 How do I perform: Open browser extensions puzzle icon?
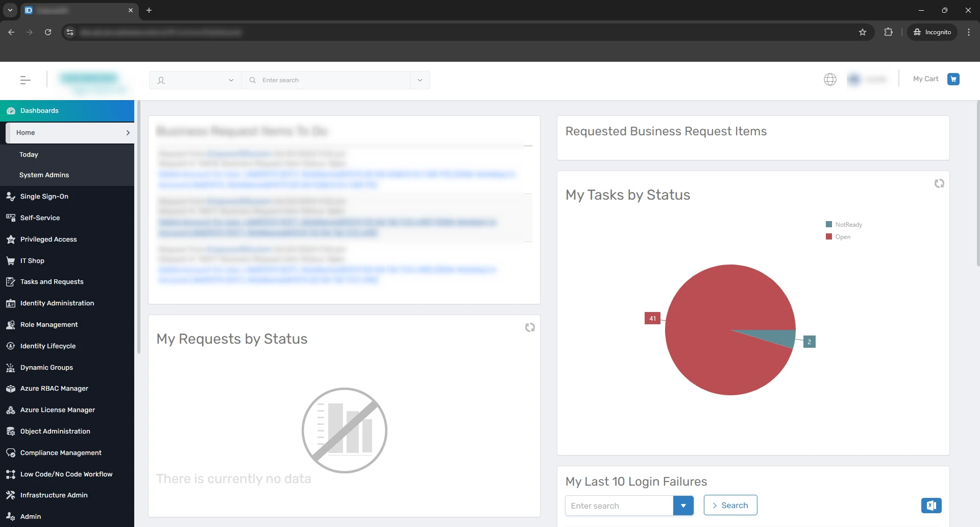pos(888,32)
